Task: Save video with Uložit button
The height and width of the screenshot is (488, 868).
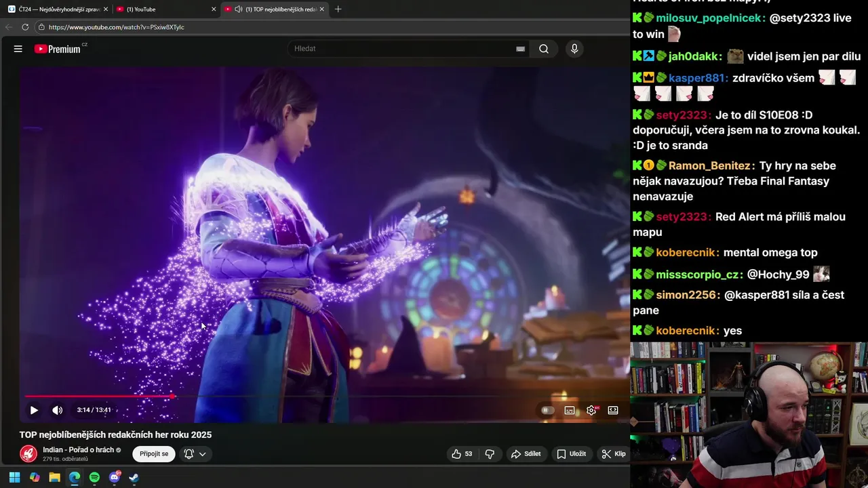Action: (571, 454)
